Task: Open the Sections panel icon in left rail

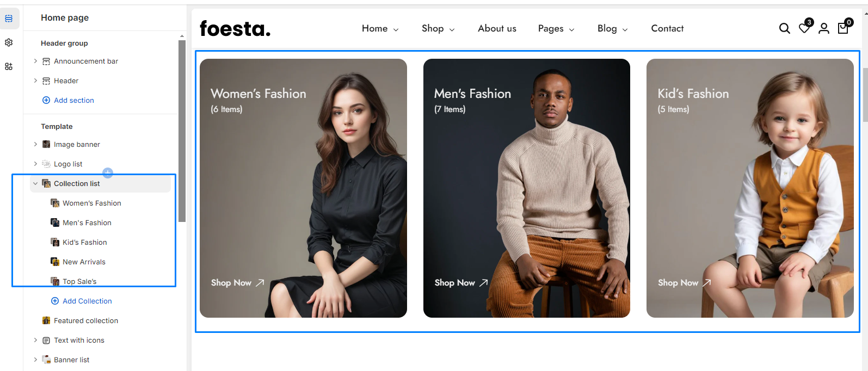Action: tap(9, 18)
